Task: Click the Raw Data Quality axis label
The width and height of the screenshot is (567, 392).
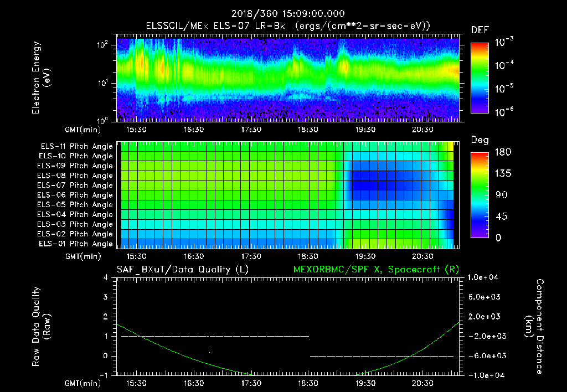Action: pos(41,327)
